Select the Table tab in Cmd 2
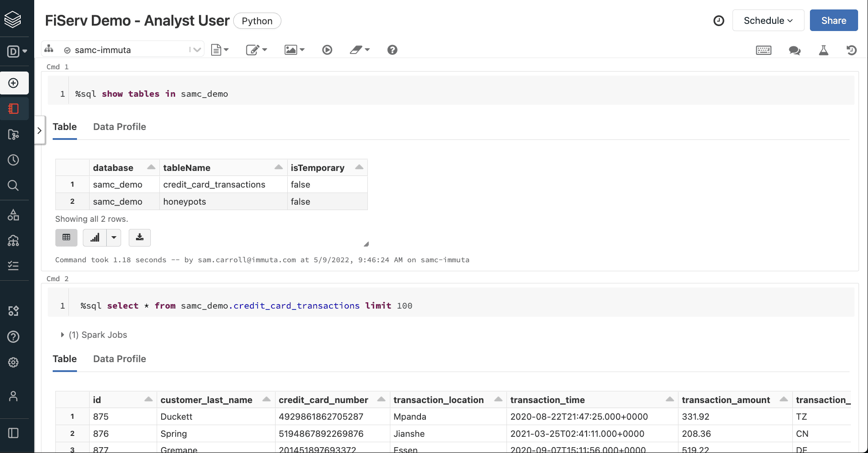This screenshot has width=868, height=453. point(65,359)
